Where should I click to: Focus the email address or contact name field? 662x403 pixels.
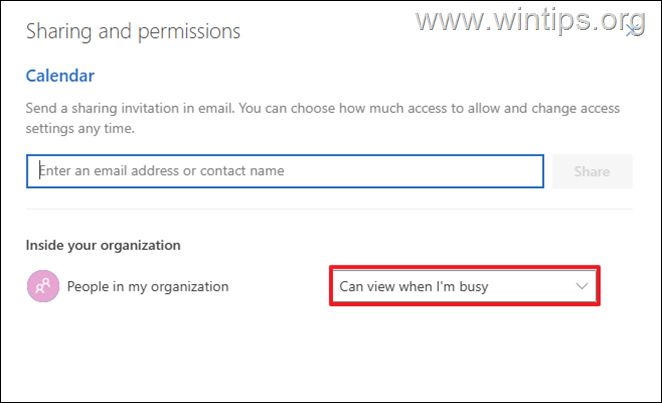(x=285, y=171)
